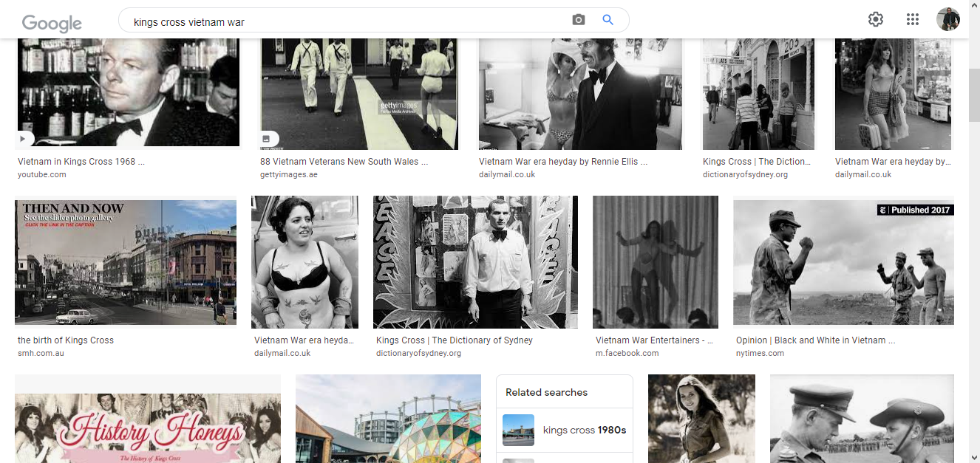
Task: Open '88 Vietnam Veterans New South Wales' link
Action: (x=344, y=162)
